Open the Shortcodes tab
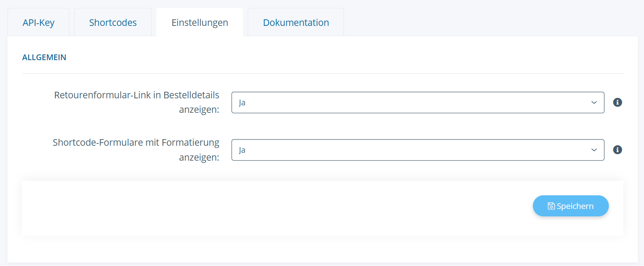Viewport: 644px width, 266px height. 113,22
